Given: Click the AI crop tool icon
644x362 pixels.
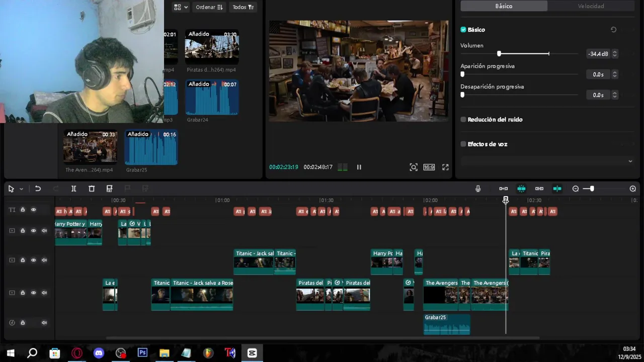Looking at the screenshot, I should (x=109, y=189).
